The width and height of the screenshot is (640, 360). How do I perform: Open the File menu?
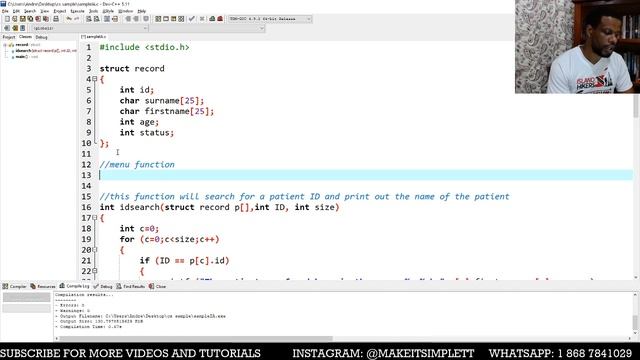[5, 11]
